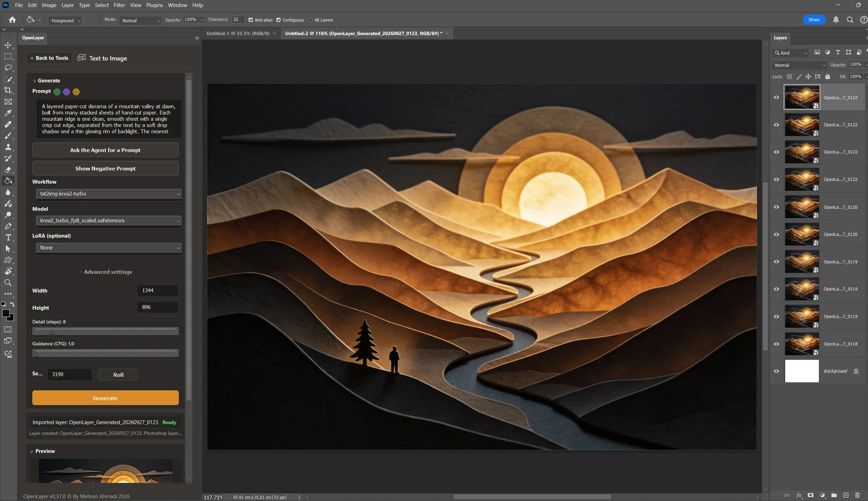
Task: Select the Horizontal Type tool
Action: click(x=8, y=237)
